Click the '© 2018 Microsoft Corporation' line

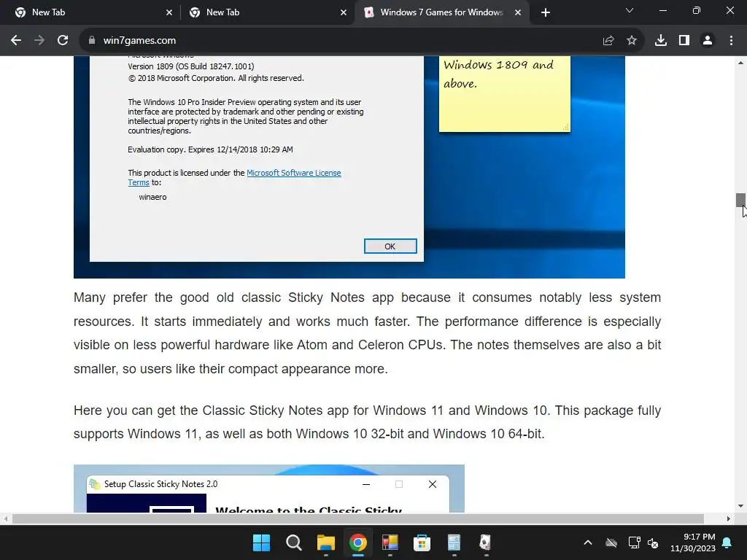click(x=216, y=78)
